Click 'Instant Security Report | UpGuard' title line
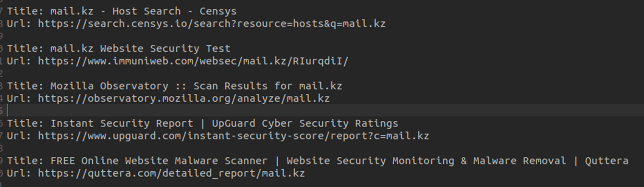Screen dimensions: 644x187 pos(202,123)
